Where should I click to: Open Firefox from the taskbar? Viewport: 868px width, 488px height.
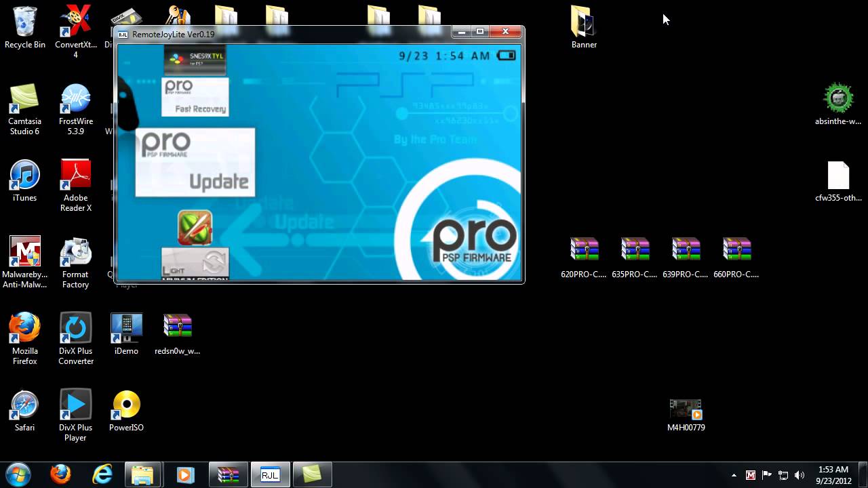[60, 474]
